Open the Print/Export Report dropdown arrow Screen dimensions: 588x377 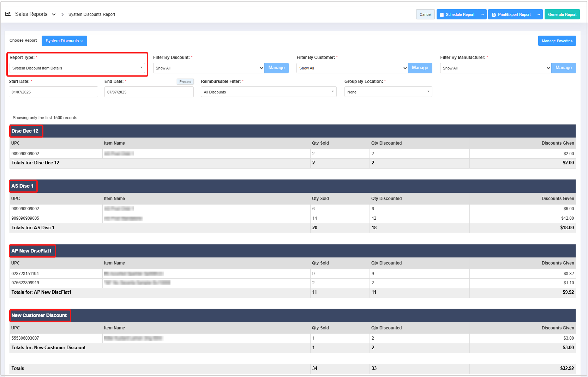[539, 14]
